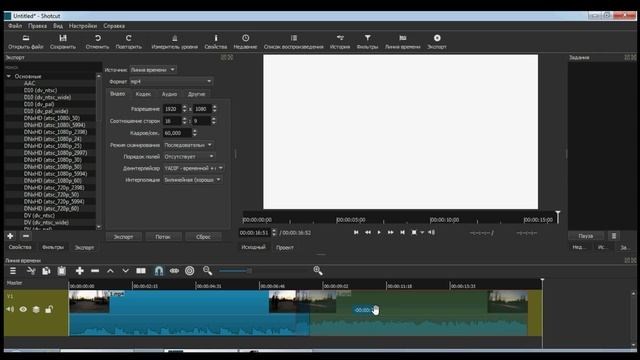Open the Справка menu
The width and height of the screenshot is (640, 360).
pyautogui.click(x=114, y=26)
